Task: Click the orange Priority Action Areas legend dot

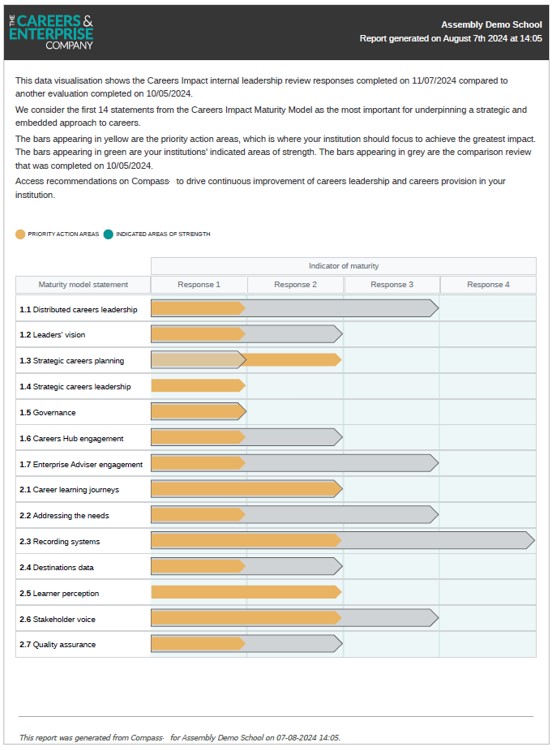Action: 20,234
